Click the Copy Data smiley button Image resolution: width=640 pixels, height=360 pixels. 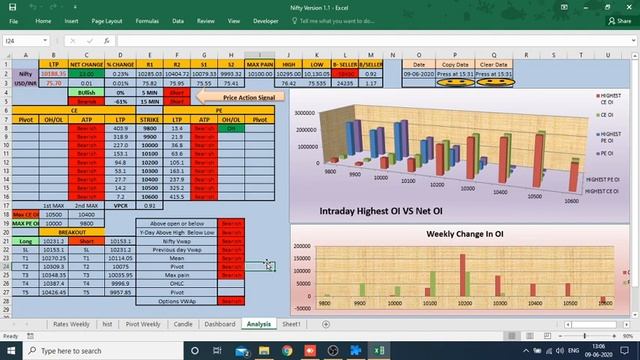click(456, 82)
